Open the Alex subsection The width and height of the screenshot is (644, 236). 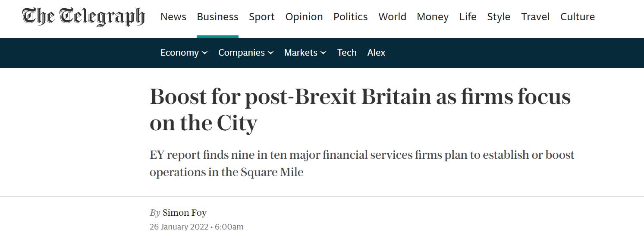click(x=376, y=53)
